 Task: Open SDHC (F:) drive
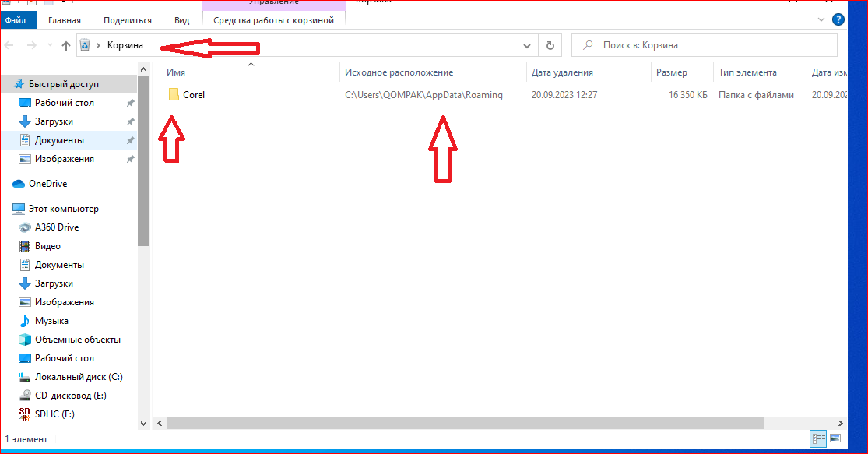click(54, 414)
